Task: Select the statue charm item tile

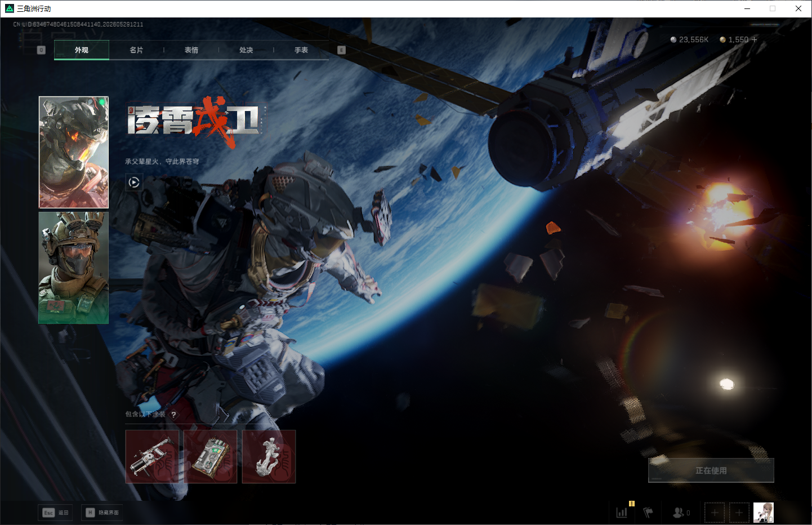Action: (269, 457)
